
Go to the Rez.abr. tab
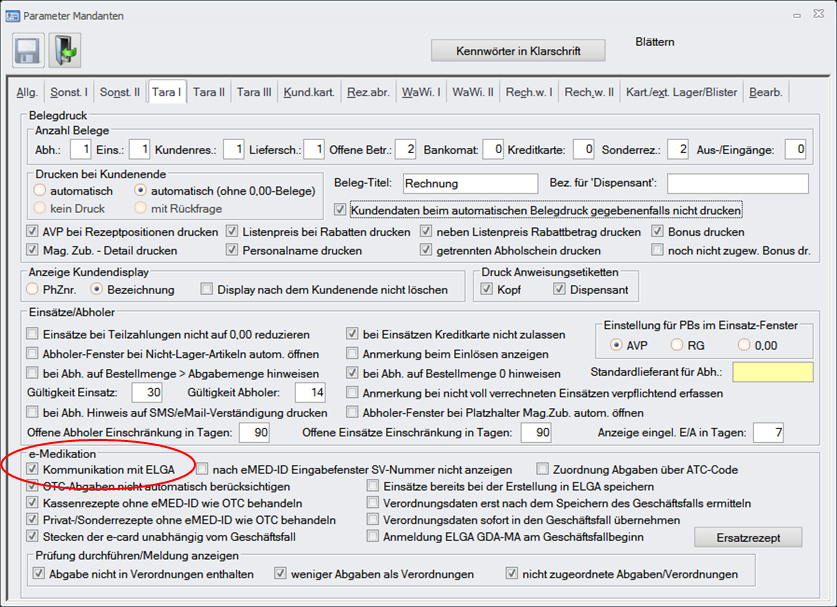click(367, 92)
